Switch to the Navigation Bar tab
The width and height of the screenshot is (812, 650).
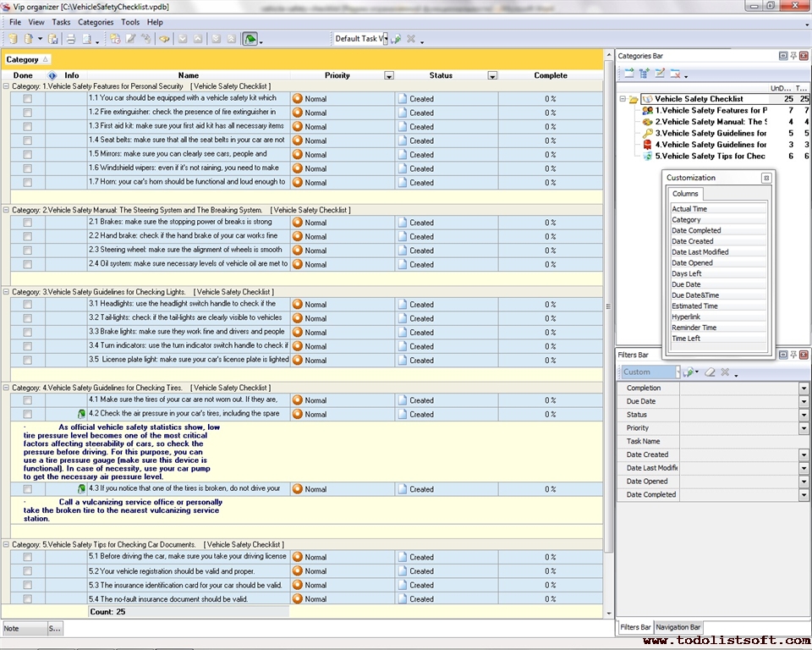point(678,627)
